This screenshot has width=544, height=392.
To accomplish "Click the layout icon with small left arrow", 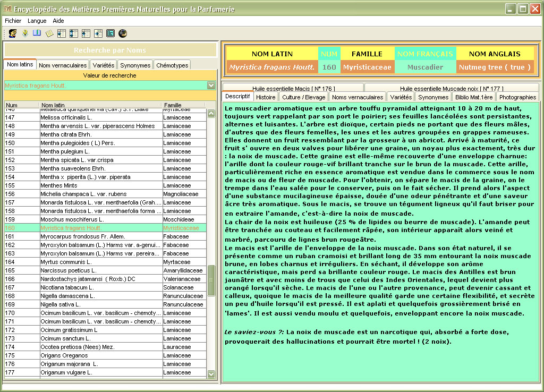I will pos(86,33).
